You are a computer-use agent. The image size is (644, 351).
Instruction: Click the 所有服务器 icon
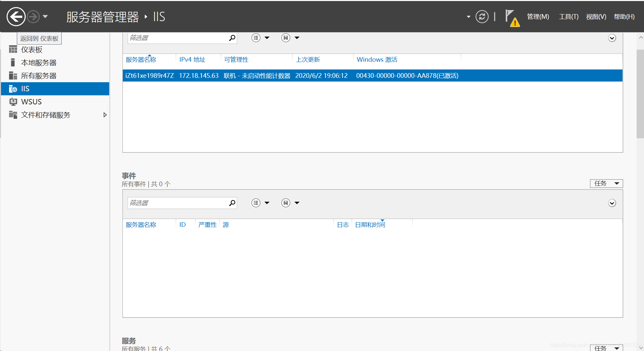[x=13, y=76]
